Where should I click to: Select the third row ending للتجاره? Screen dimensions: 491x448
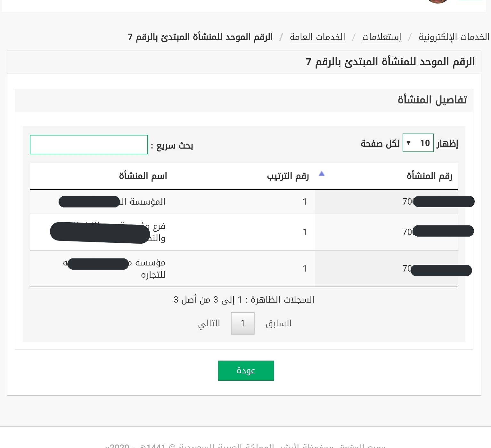coord(244,269)
